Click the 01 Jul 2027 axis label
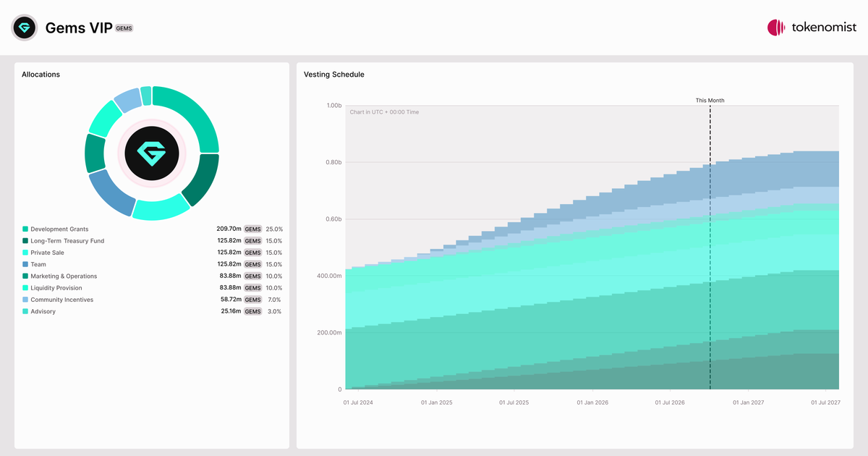Viewport: 868px width, 456px height. tap(825, 402)
